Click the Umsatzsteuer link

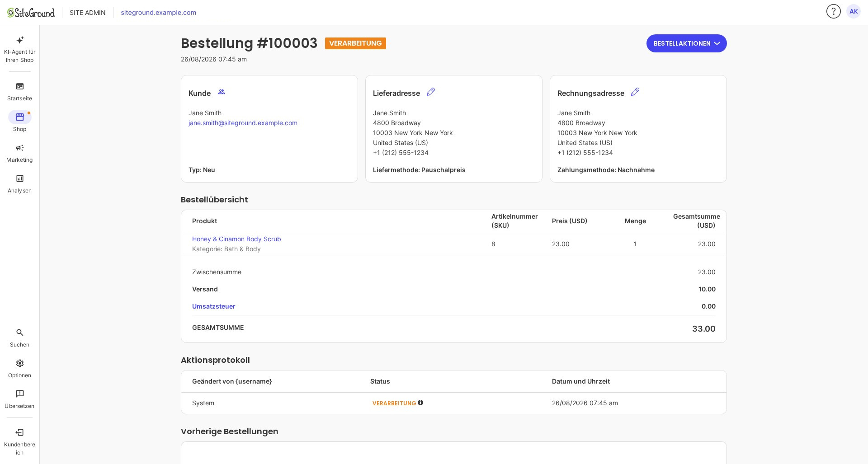pos(213,306)
